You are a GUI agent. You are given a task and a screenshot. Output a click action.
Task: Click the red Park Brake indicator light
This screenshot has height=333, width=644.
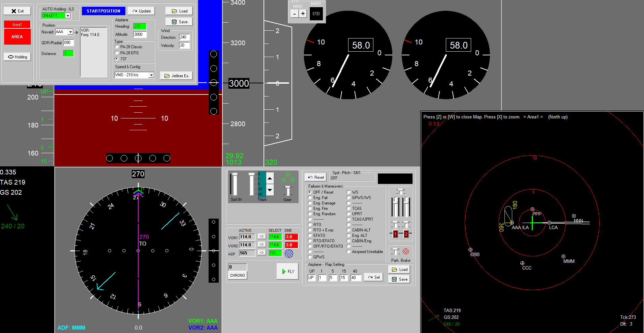point(406,251)
